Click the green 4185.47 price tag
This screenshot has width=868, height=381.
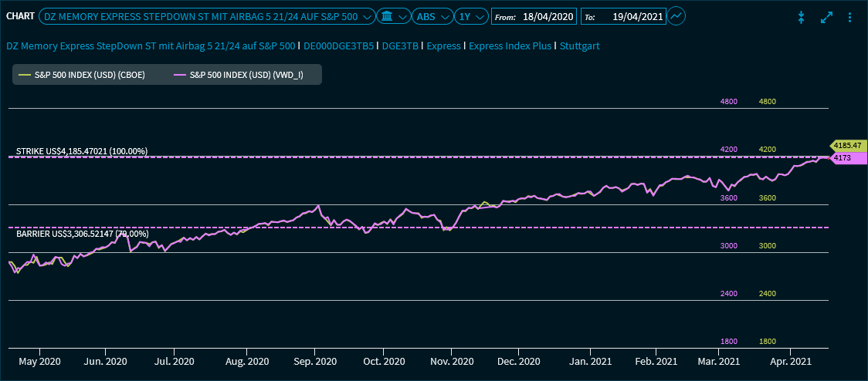tap(847, 145)
